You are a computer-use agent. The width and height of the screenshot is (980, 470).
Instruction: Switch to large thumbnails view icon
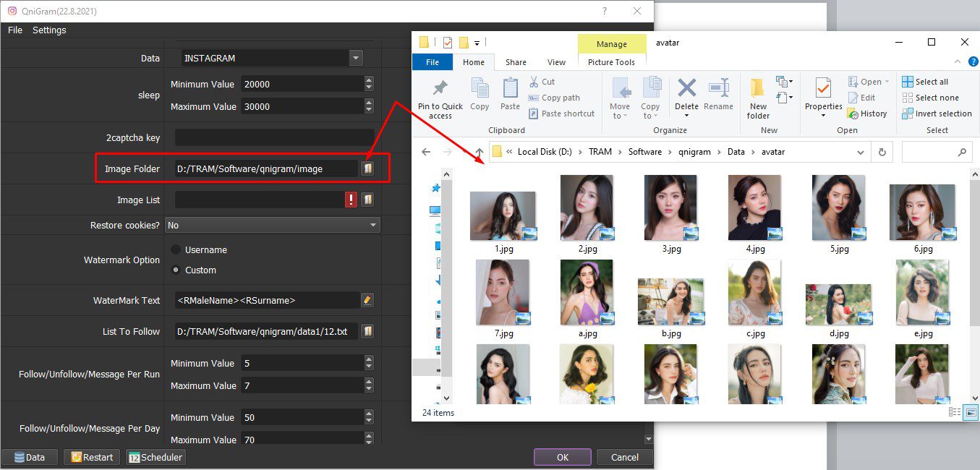(971, 412)
